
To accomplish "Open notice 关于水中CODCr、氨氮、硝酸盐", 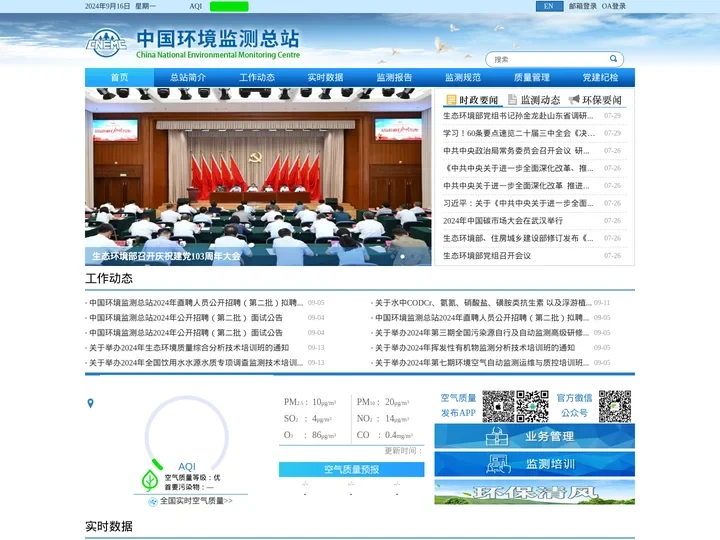I will [x=483, y=303].
